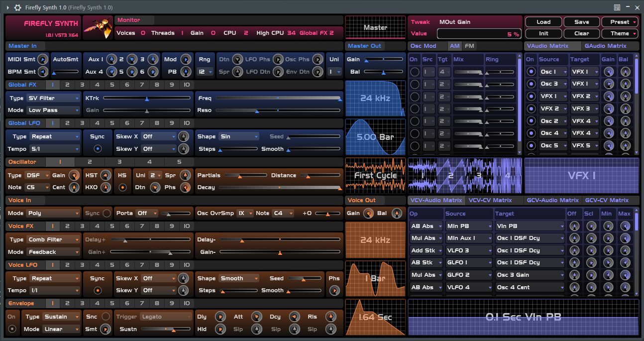
Task: Open the Oscillator Type DSF dropdown
Action: 37,175
